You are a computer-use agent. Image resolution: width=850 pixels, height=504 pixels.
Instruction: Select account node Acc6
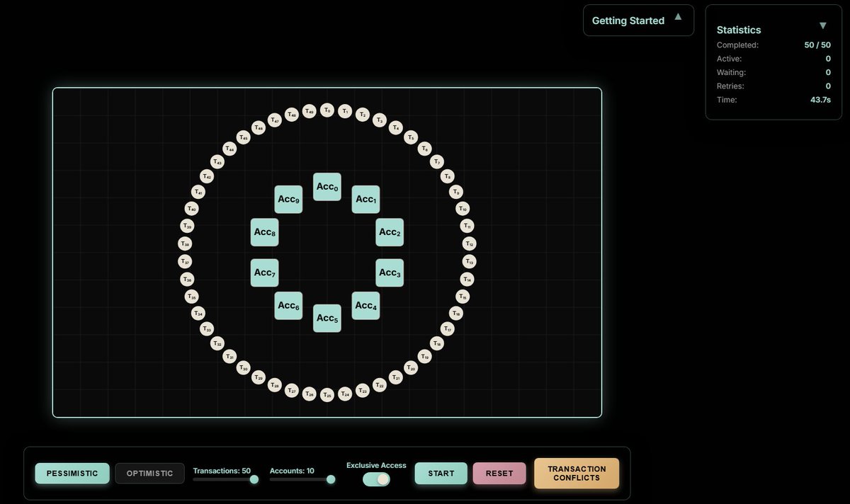tap(288, 306)
